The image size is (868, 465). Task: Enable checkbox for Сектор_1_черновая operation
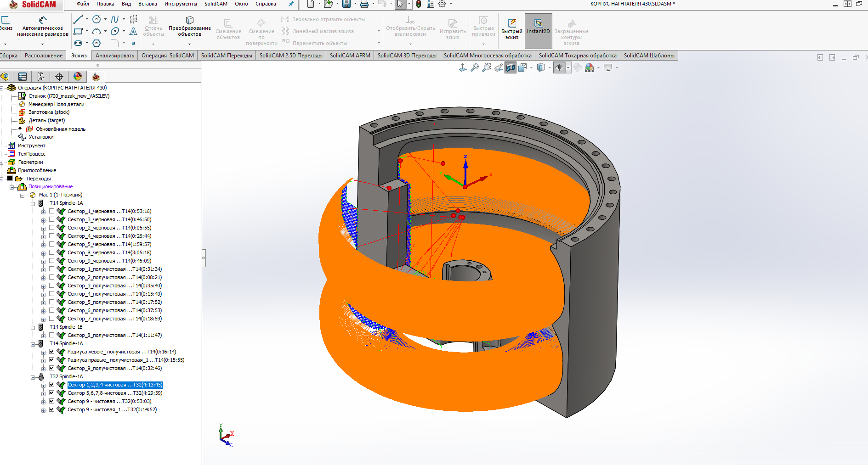pyautogui.click(x=51, y=211)
